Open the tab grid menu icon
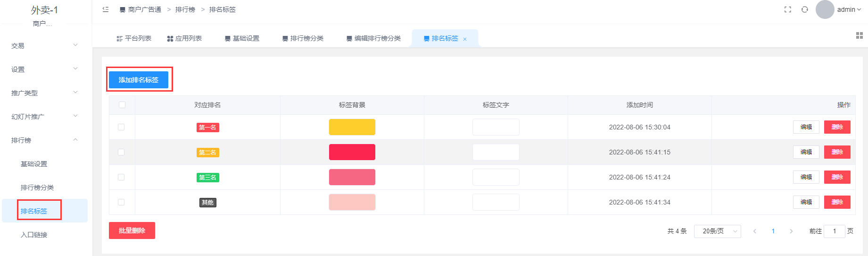868x256 pixels. (860, 35)
